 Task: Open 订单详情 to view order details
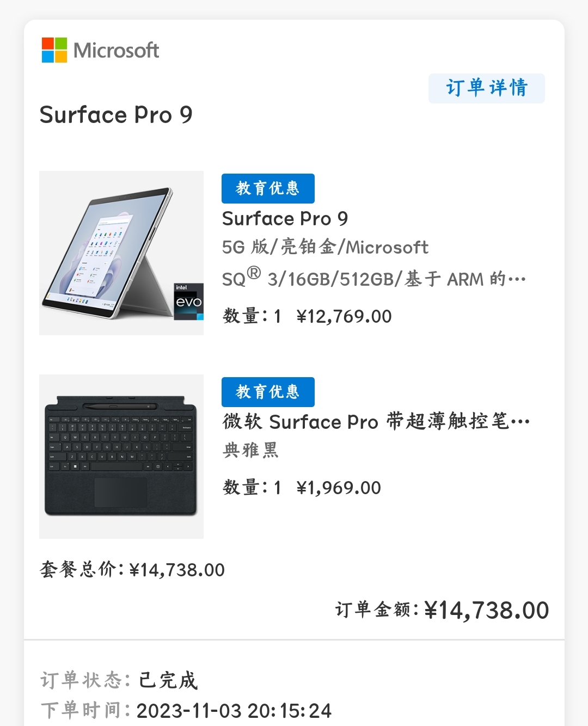486,88
